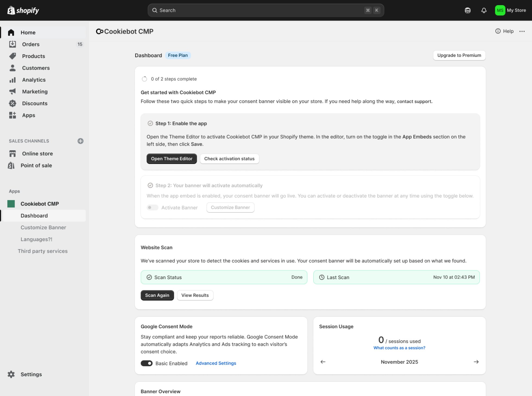532x396 pixels.
Task: Add a sales channel via plus icon
Action: pos(80,141)
